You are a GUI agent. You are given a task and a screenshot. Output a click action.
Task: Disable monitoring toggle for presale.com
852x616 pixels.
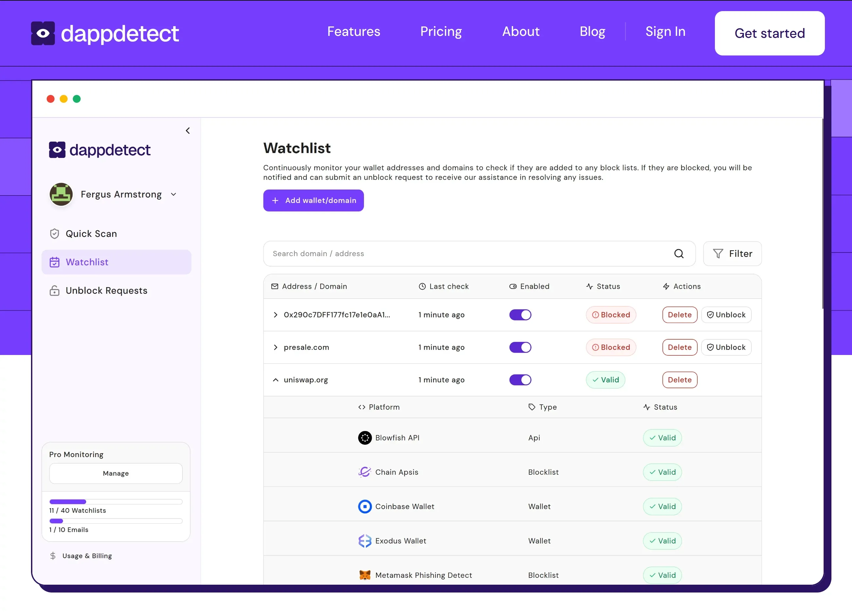click(x=520, y=347)
